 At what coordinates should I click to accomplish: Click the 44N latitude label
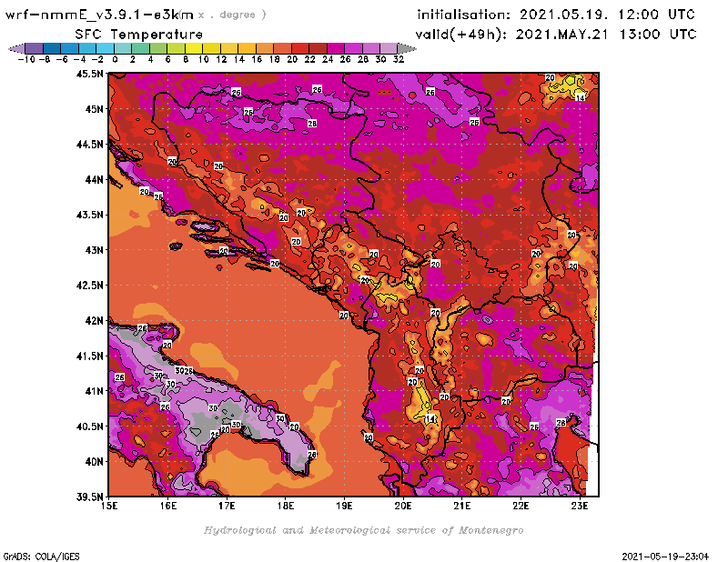[95, 179]
